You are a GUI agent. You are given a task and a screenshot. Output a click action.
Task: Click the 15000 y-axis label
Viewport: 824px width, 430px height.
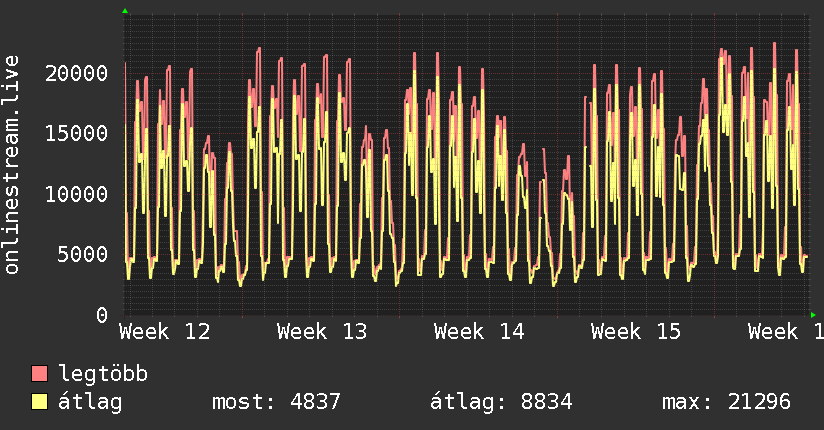(76, 134)
